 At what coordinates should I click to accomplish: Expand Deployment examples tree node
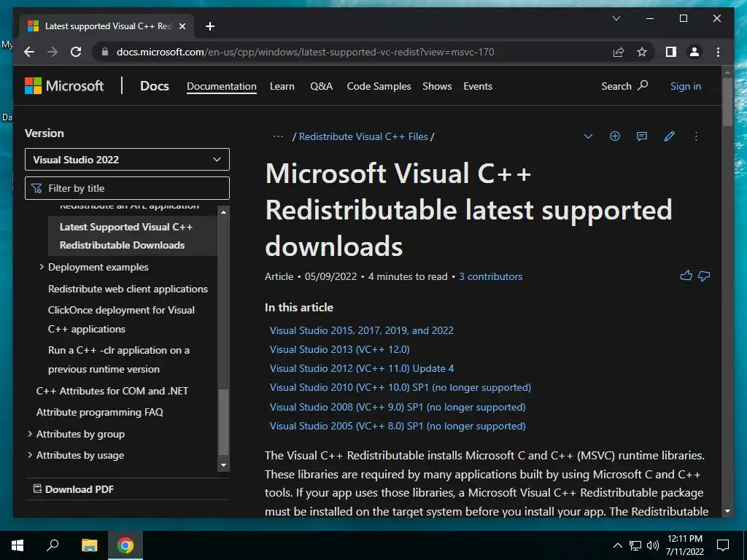[x=42, y=267]
